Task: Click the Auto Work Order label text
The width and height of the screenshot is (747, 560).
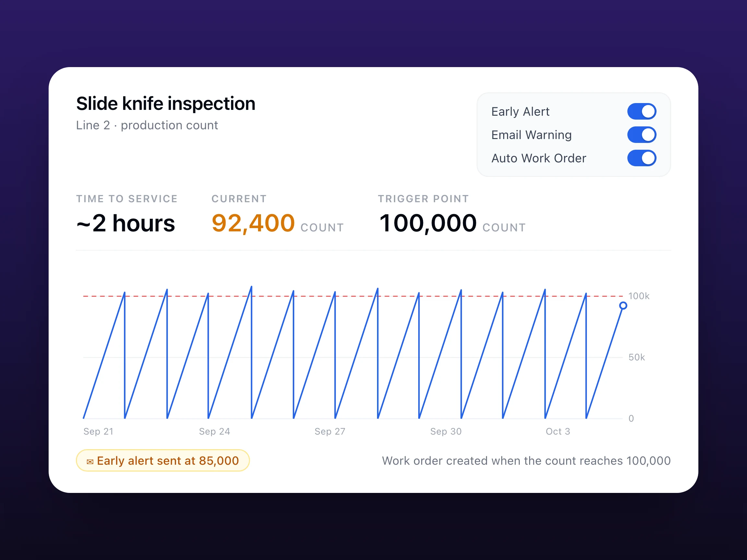Action: 539,158
